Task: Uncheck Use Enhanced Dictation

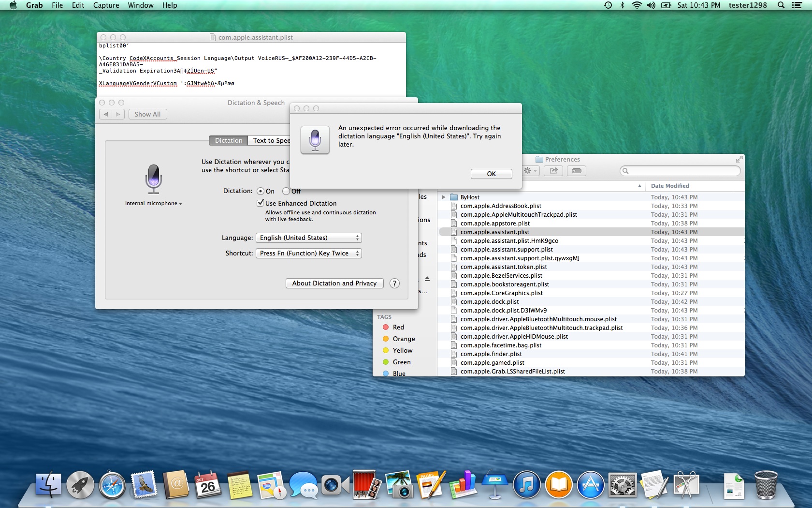Action: click(x=261, y=203)
